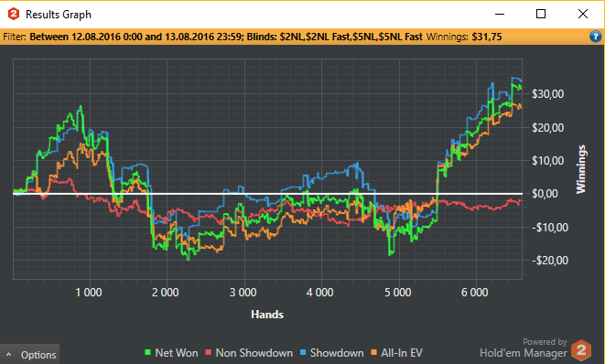Expand the Options panel
Viewport: 605px width, 364px height.
[x=30, y=355]
